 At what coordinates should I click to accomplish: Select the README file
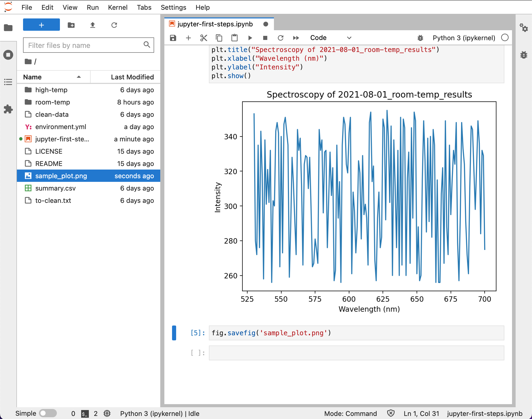click(89, 164)
